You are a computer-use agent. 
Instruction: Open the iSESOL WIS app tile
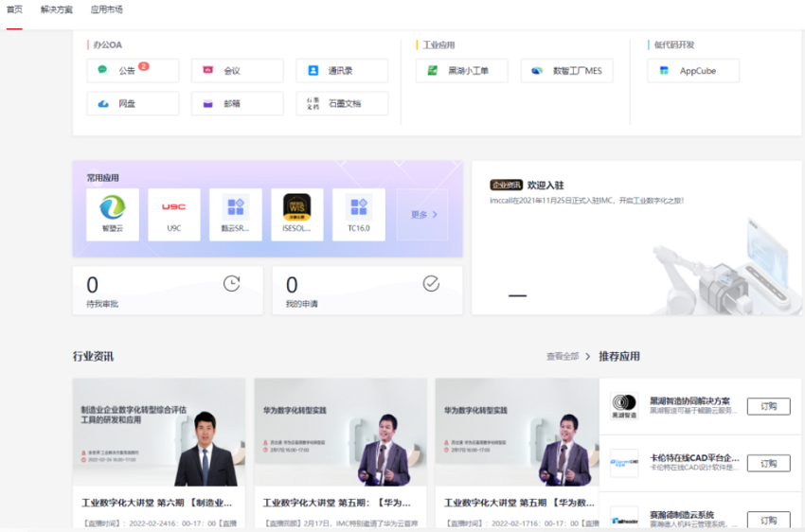[297, 215]
